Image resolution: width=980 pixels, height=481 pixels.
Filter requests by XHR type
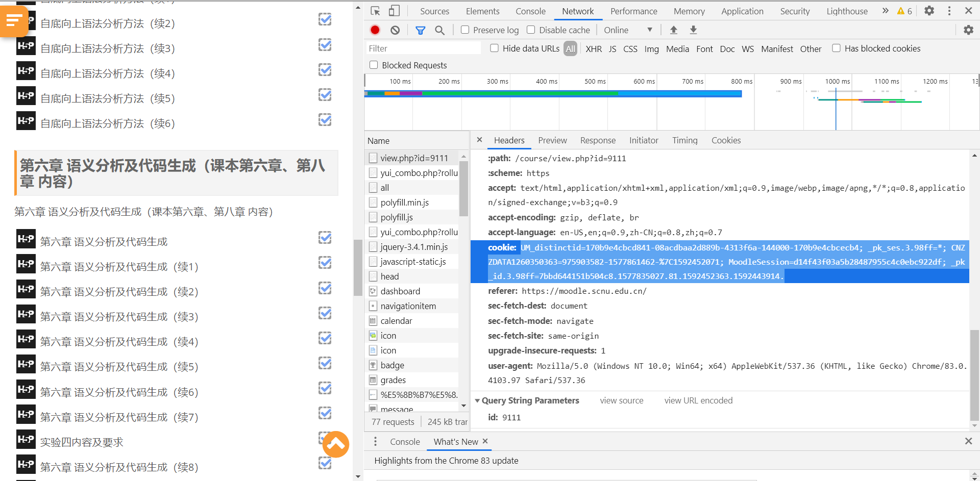pos(594,49)
